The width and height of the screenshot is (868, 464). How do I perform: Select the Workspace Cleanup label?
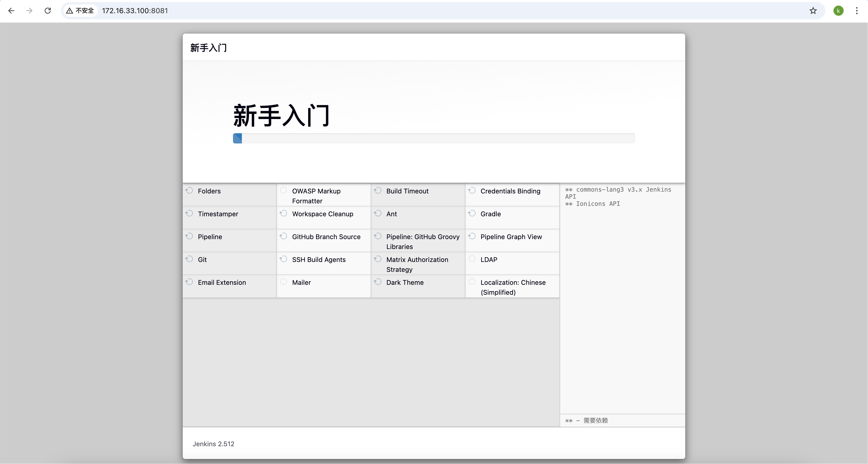[323, 214]
